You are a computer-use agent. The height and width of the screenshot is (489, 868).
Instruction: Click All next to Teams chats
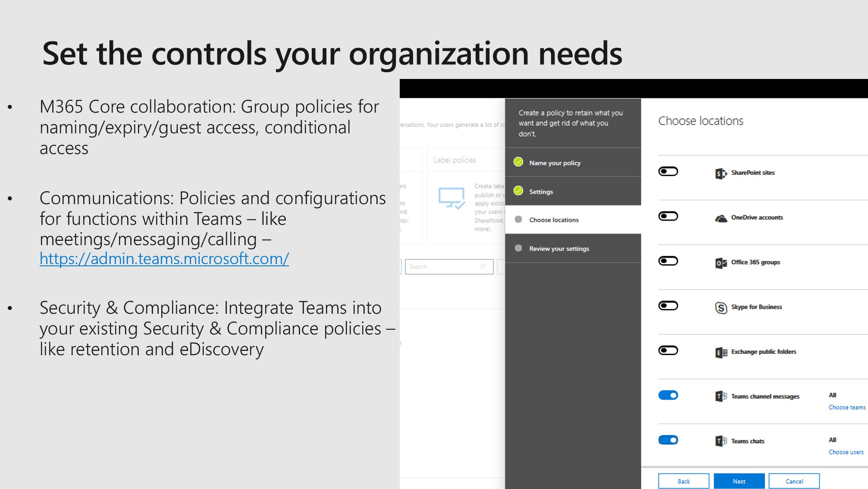(832, 440)
